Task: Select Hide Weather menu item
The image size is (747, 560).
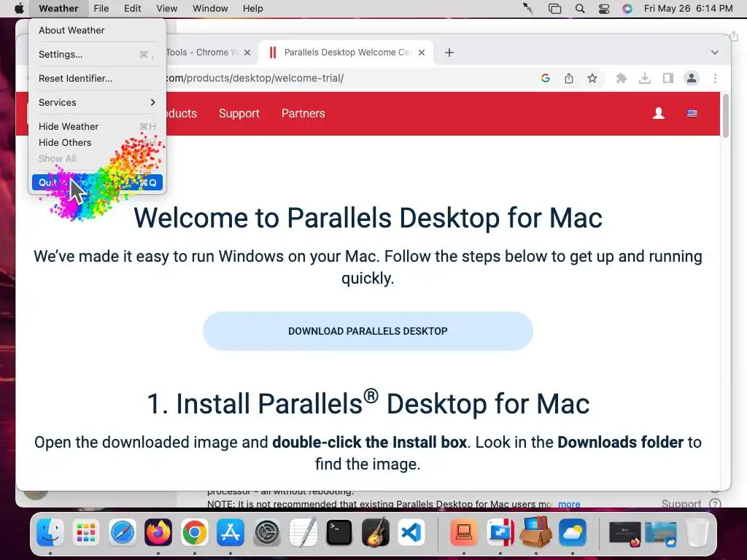Action: [97, 126]
